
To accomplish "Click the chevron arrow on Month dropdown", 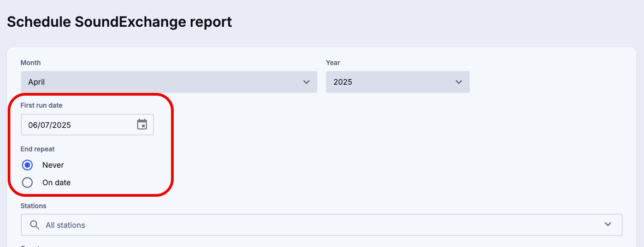I will [306, 82].
